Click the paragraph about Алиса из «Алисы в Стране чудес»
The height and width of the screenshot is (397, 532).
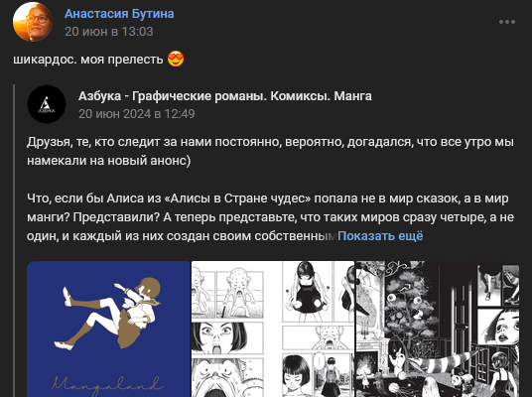(270, 217)
